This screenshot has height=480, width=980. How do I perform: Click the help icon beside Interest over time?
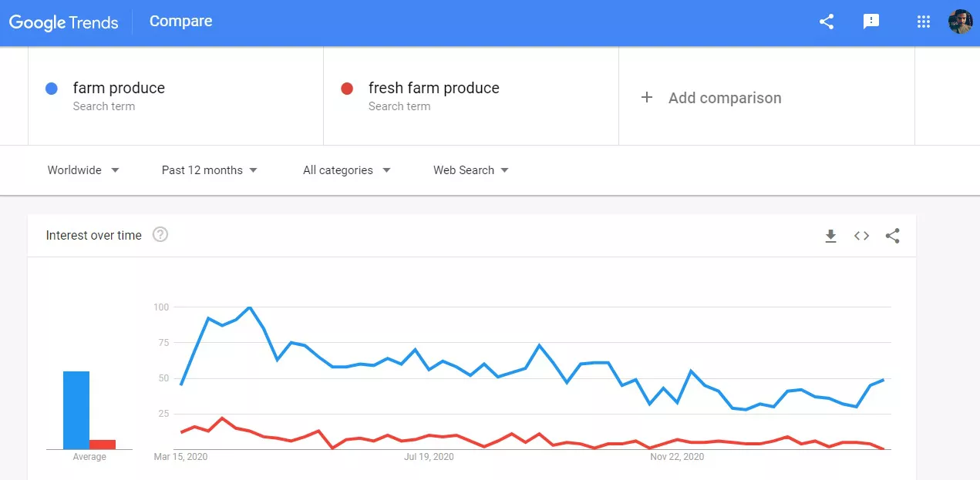160,235
